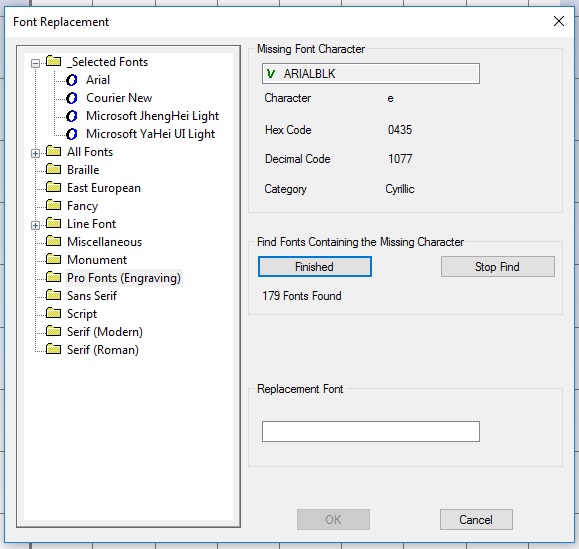Cancel the Font Replacement dialog
Screen dimensions: 579x549
pyautogui.click(x=476, y=519)
